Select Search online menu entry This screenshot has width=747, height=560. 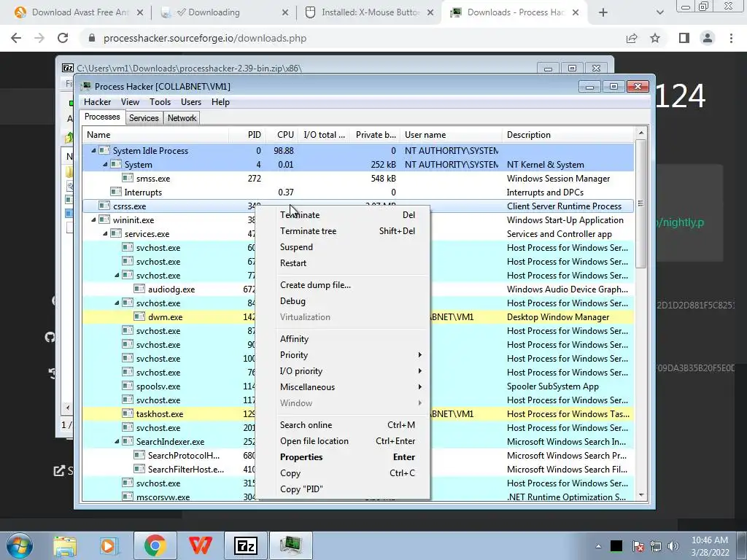pyautogui.click(x=351, y=425)
